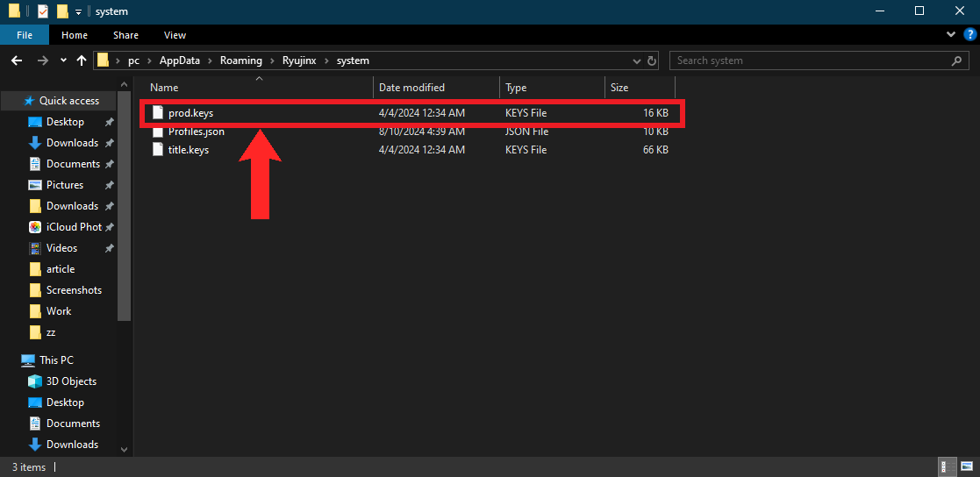Click the search magnifier icon

coord(957,61)
